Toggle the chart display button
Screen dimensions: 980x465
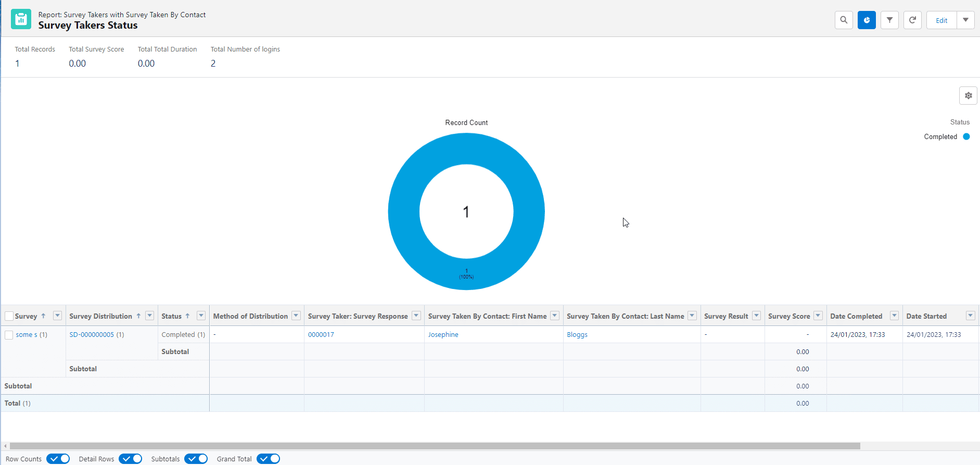[867, 20]
